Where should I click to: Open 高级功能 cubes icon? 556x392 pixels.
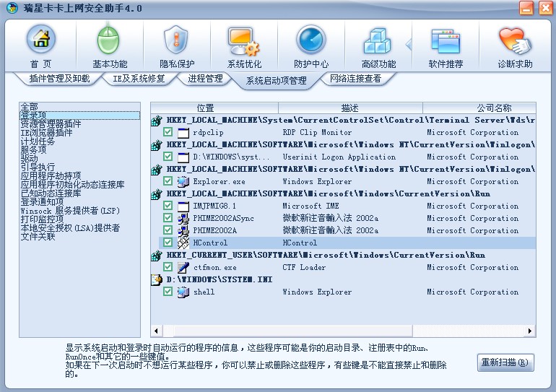point(377,40)
